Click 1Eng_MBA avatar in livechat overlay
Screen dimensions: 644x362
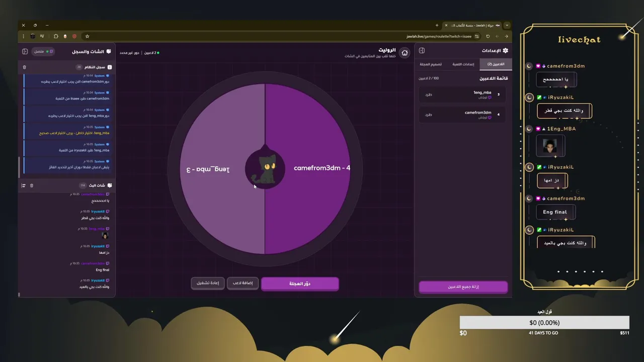[549, 146]
